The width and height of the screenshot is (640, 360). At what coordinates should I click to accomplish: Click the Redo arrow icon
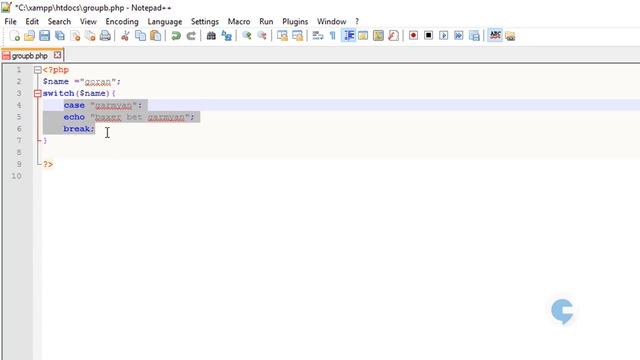191,36
